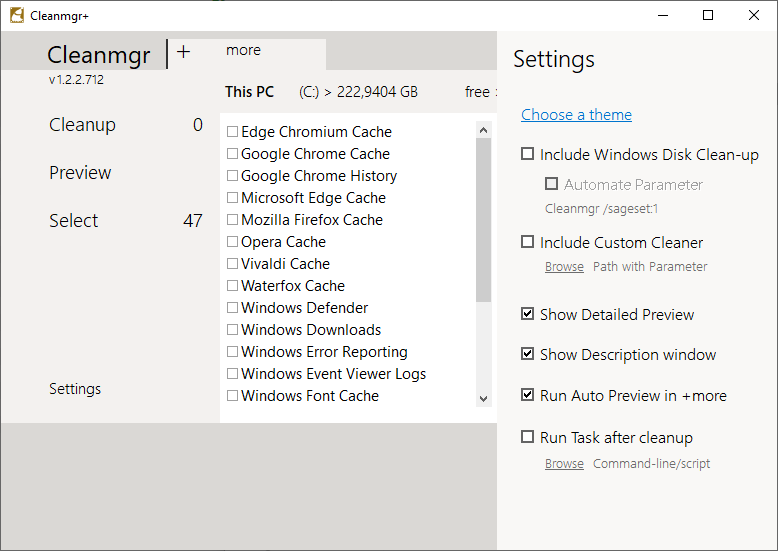Check Windows Event Viewer Logs entry
This screenshot has width=778, height=551.
(232, 374)
